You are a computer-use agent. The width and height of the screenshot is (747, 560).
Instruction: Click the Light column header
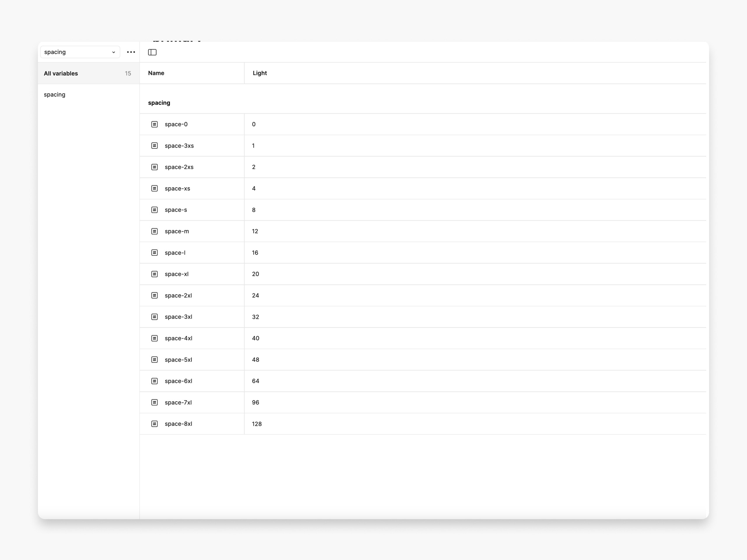pyautogui.click(x=259, y=73)
